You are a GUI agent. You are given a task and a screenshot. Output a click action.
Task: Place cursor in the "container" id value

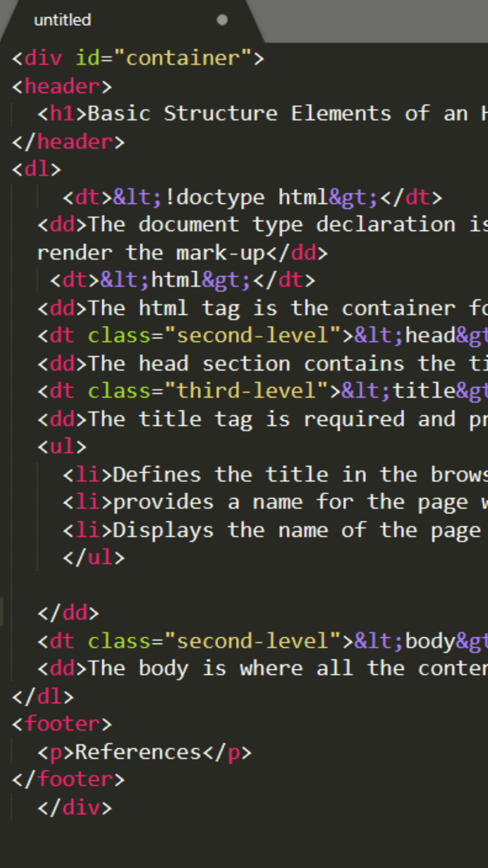(x=183, y=58)
